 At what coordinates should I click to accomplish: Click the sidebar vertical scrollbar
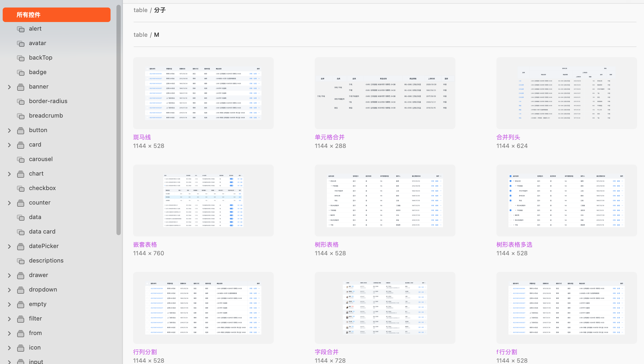(x=119, y=121)
